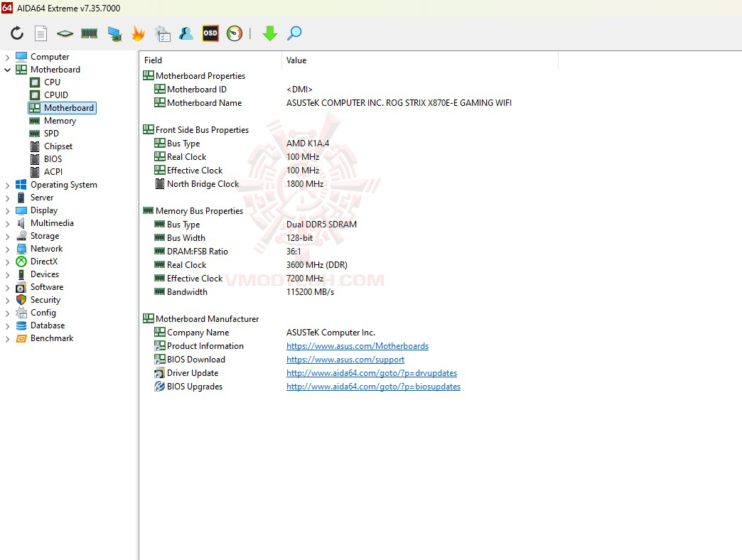The image size is (742, 560).
Task: Click the 115200 MB/s value
Action: coord(310,292)
